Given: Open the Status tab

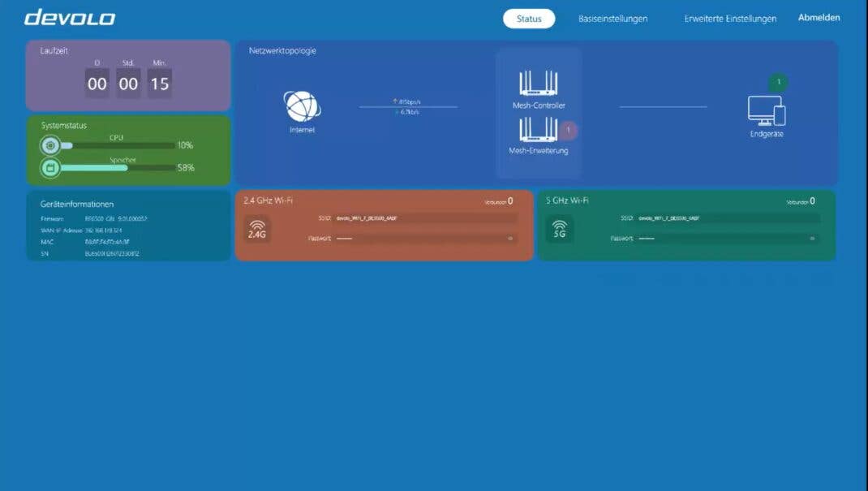Looking at the screenshot, I should (x=529, y=19).
